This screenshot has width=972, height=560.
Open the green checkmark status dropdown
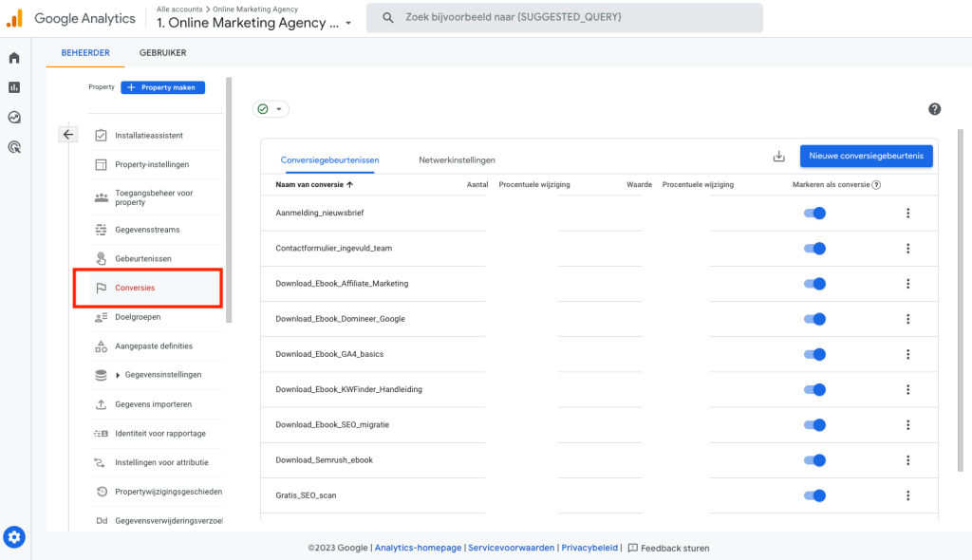point(271,109)
